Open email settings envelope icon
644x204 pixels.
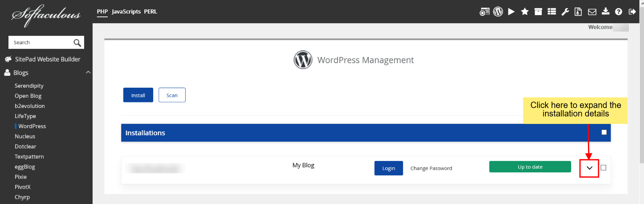click(x=592, y=12)
